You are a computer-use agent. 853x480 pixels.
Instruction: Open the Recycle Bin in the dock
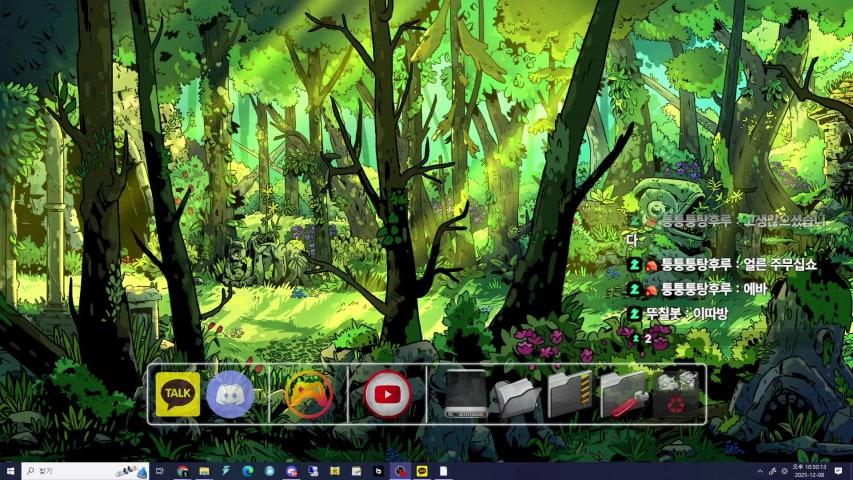[x=676, y=395]
